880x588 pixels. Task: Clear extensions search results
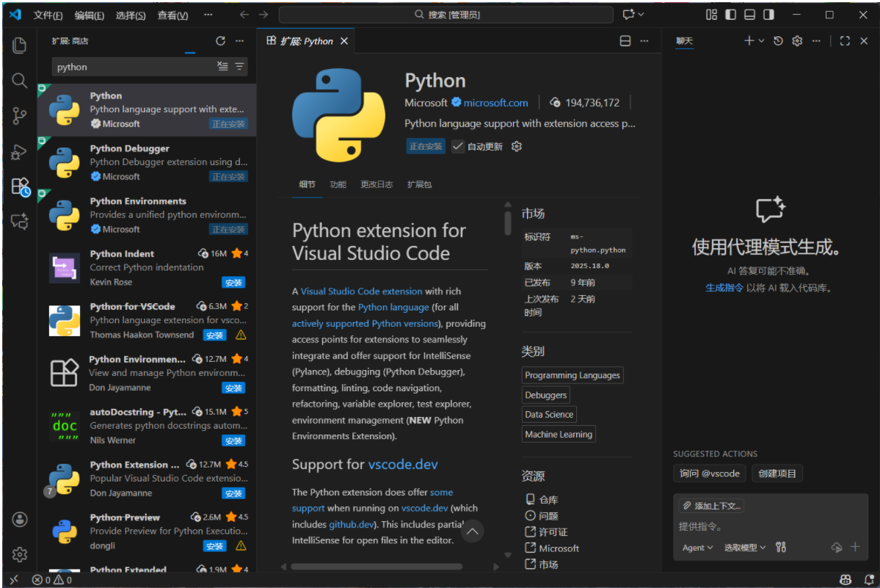coord(223,67)
